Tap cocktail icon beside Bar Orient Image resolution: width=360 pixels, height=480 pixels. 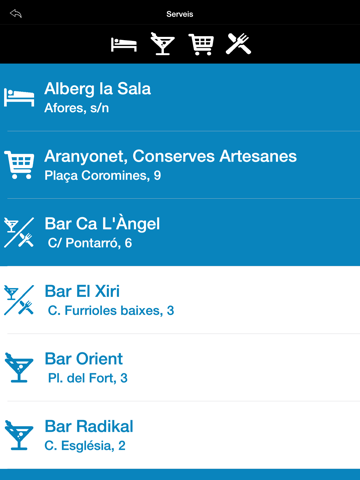pyautogui.click(x=19, y=368)
